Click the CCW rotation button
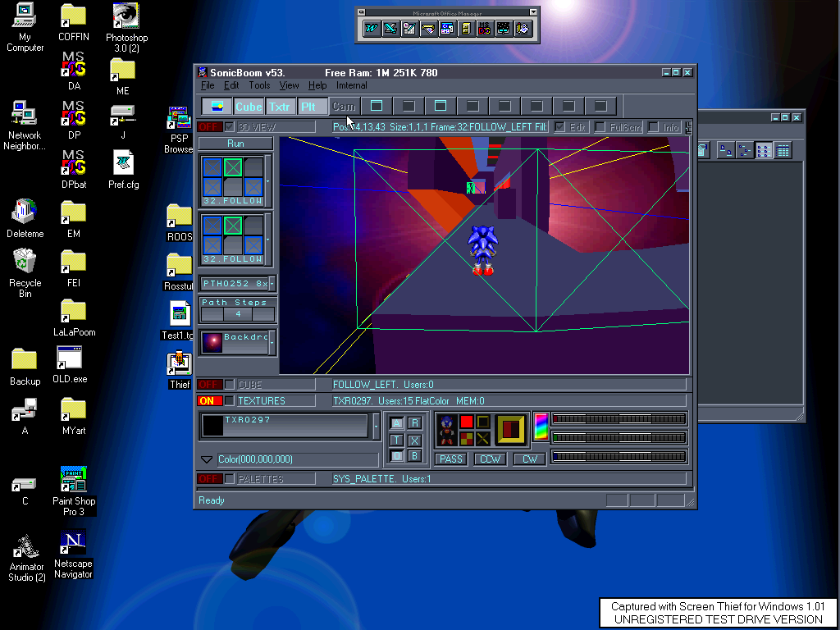This screenshot has height=630, width=840. pyautogui.click(x=491, y=459)
